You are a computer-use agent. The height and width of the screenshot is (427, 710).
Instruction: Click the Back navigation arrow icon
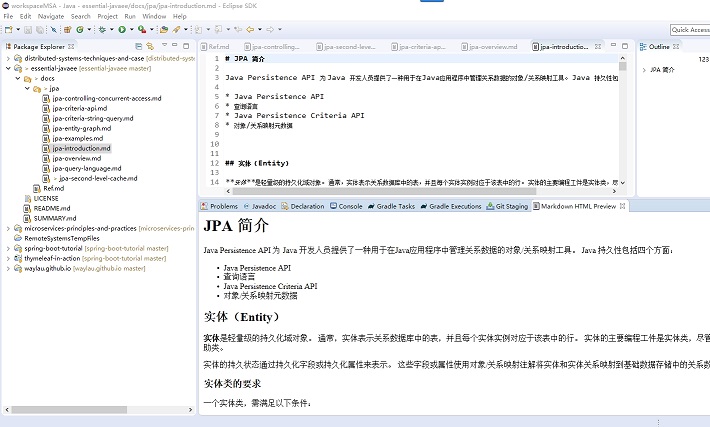pyautogui.click(x=250, y=29)
